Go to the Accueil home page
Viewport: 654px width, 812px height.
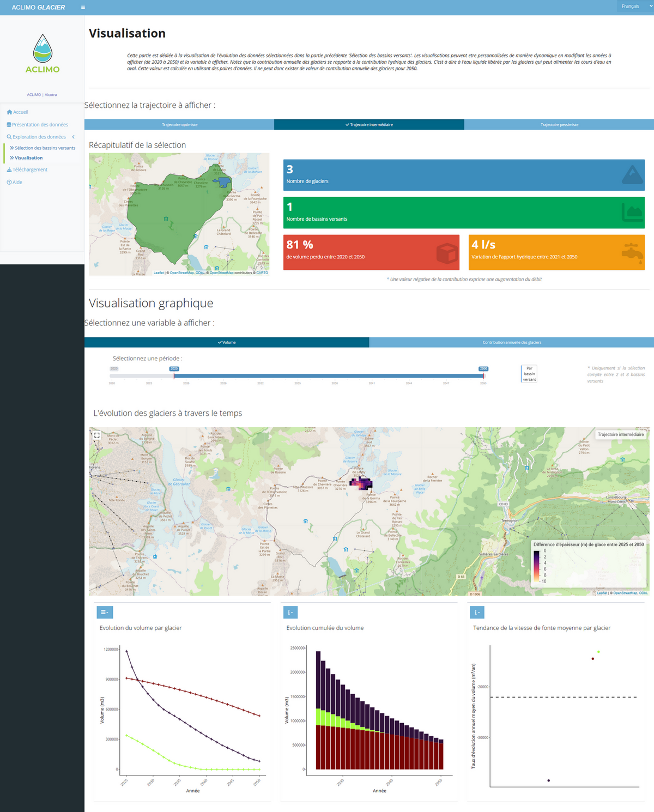pos(20,112)
